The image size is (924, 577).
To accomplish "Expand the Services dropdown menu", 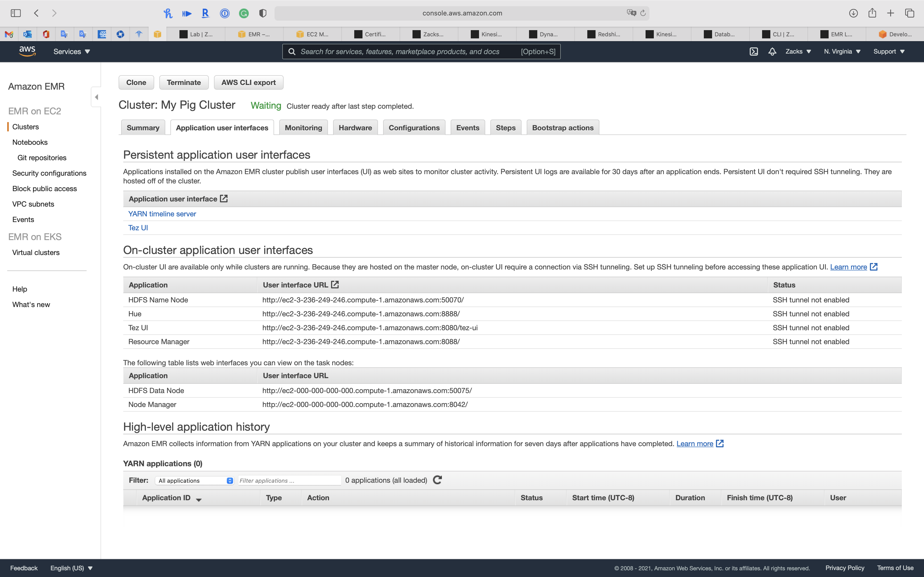I will click(71, 52).
